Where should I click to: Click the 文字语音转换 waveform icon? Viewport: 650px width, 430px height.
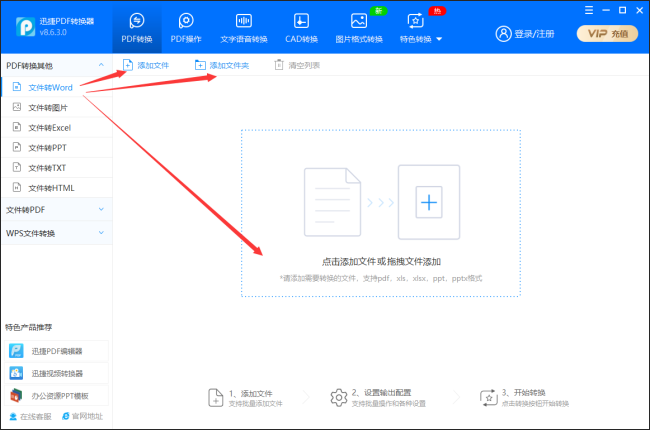[244, 20]
